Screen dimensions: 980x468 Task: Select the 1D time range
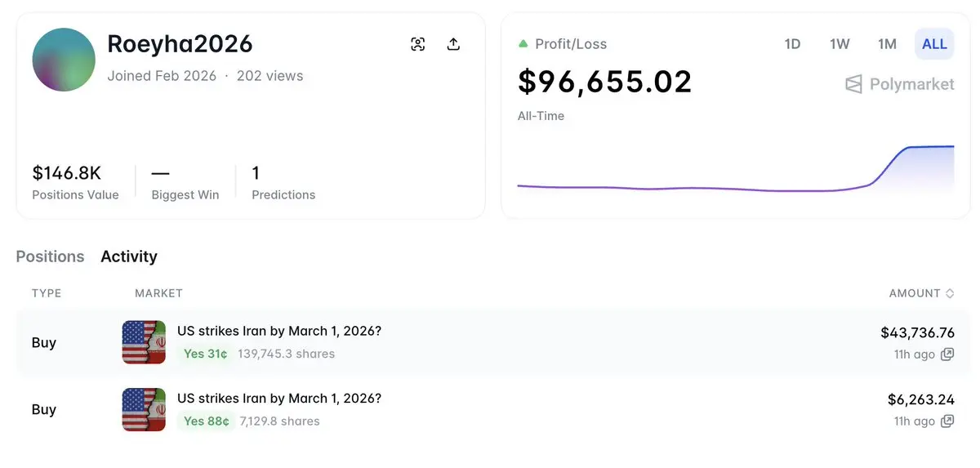coord(792,44)
